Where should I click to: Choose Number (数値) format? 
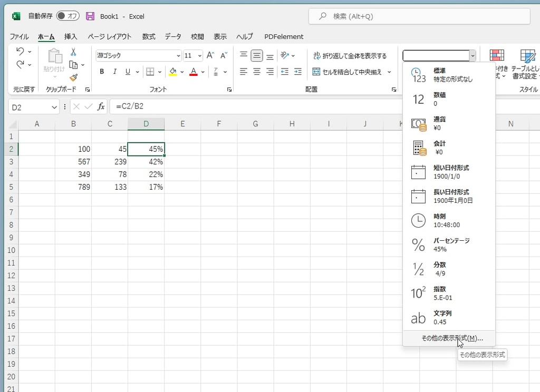pyautogui.click(x=449, y=99)
